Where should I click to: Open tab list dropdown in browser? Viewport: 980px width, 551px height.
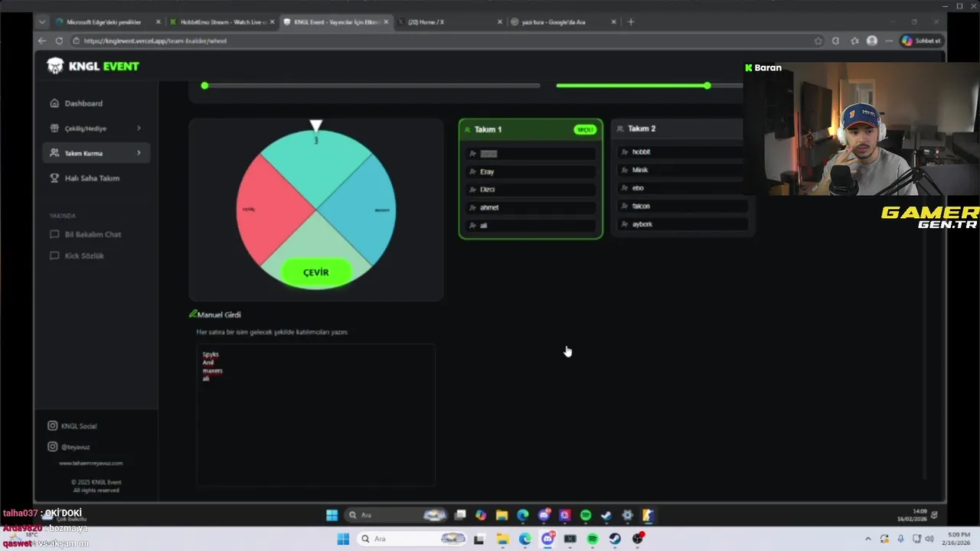pyautogui.click(x=42, y=22)
